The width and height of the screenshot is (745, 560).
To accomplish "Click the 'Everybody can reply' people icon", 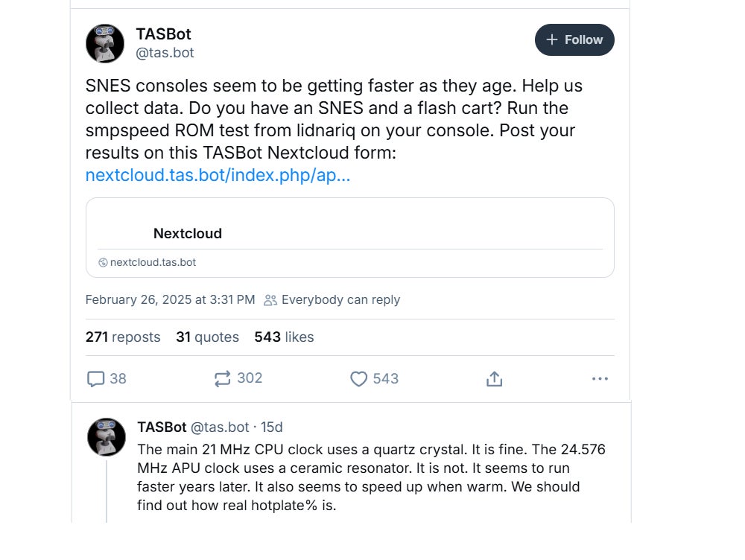I will point(269,299).
